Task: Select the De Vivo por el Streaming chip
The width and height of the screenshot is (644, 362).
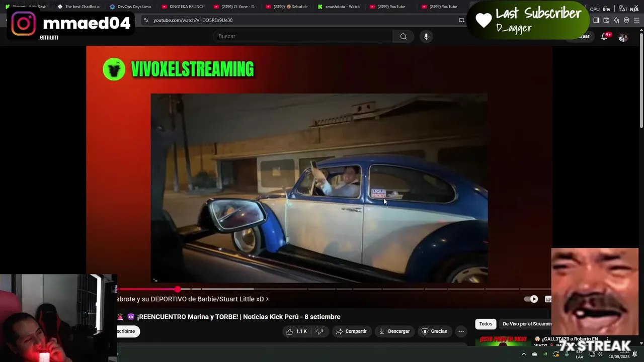Action: (526, 324)
